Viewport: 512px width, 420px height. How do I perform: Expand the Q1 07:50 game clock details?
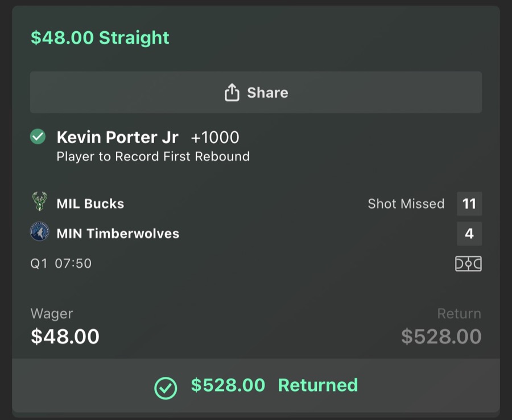click(60, 263)
